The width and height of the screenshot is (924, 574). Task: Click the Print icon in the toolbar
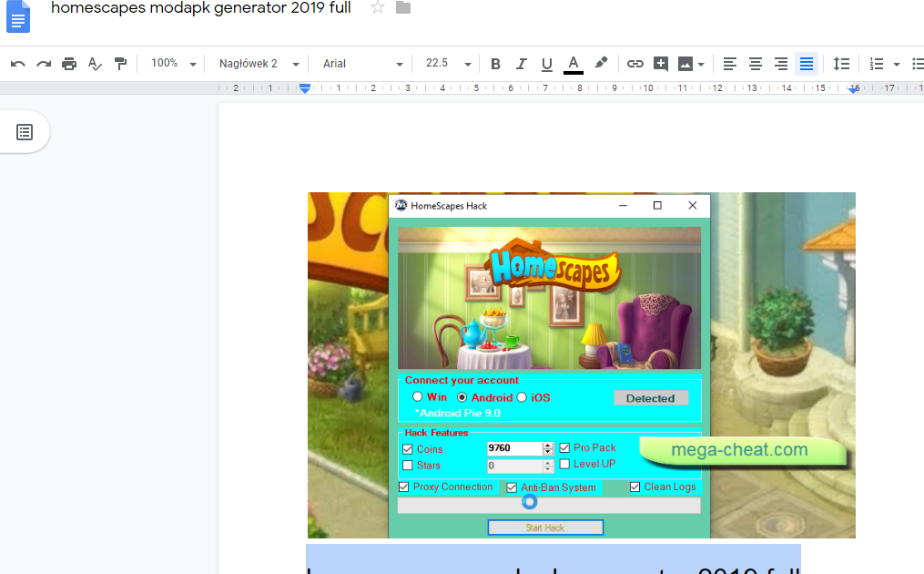point(68,64)
